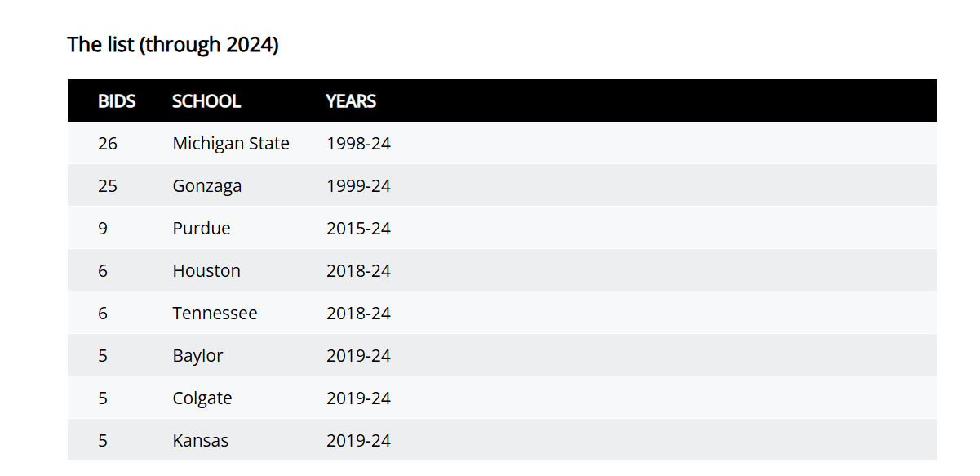Select the Tennessee school cell
The image size is (980, 476).
215,314
